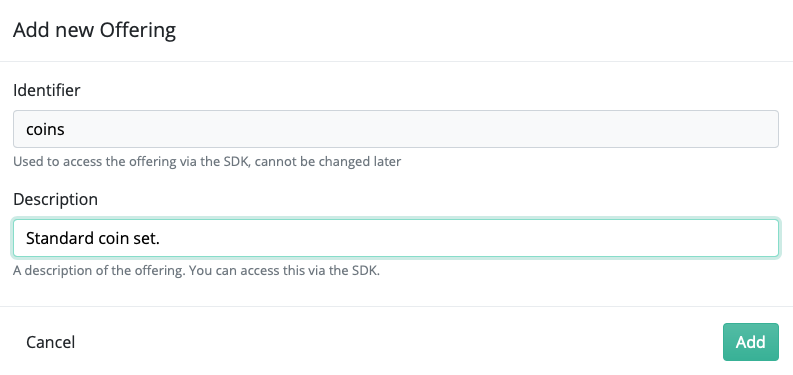Click the Description field label
This screenshot has height=375, width=793.
pos(55,199)
